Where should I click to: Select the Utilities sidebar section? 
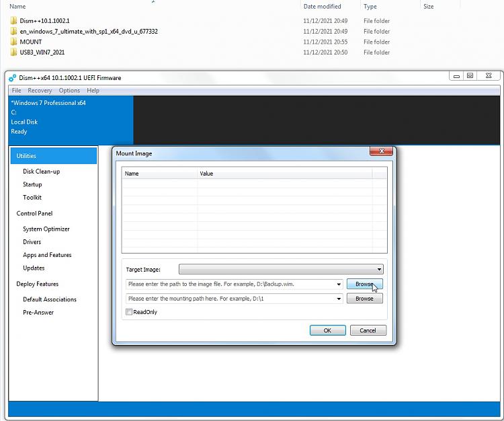54,155
